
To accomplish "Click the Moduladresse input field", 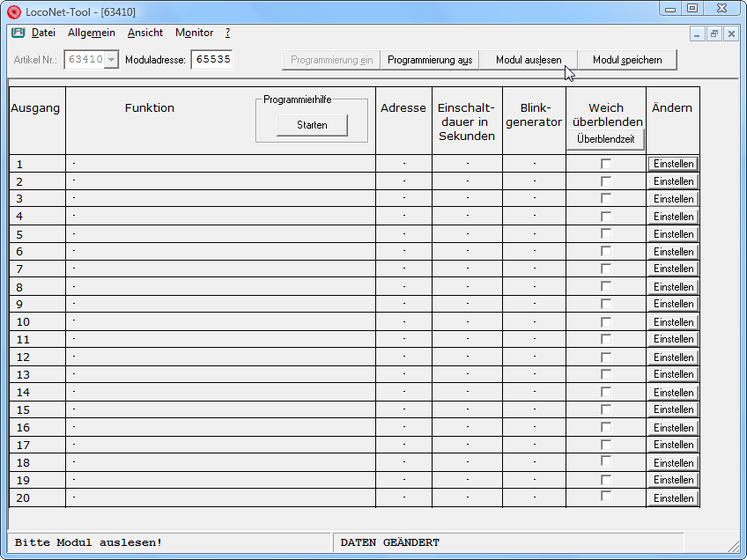I will [211, 60].
